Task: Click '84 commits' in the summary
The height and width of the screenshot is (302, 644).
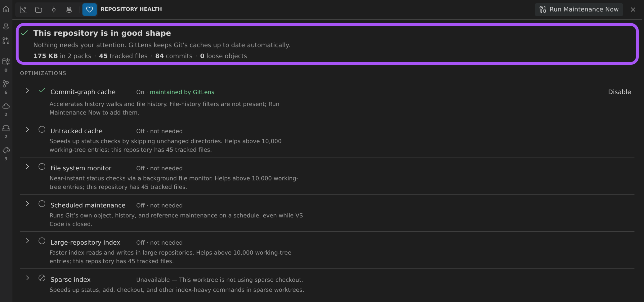Action: pos(174,56)
